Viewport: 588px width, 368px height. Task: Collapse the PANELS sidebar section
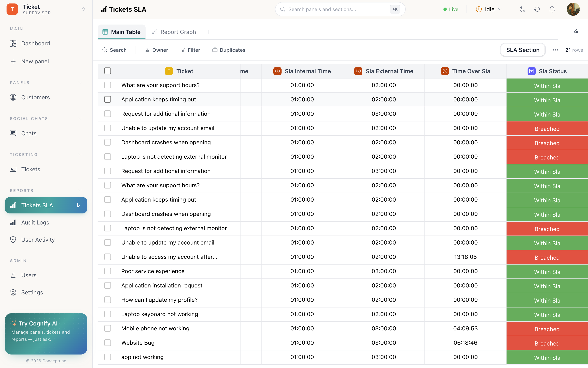[80, 83]
